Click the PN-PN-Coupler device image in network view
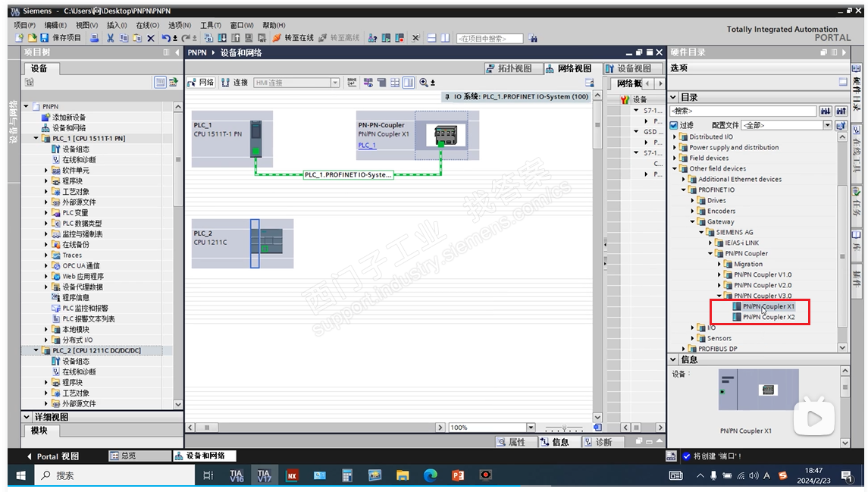868x492 pixels. coord(446,135)
